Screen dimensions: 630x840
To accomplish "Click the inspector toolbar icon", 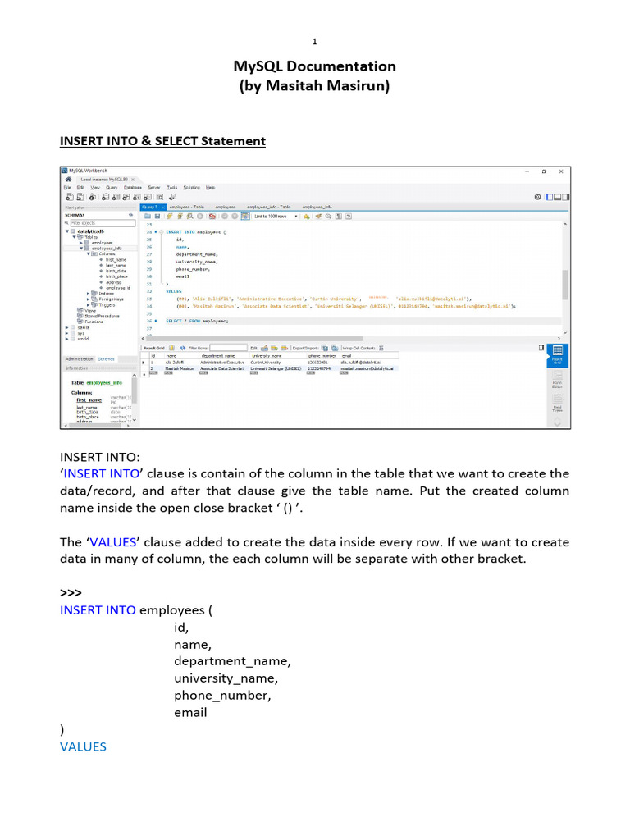I will [x=92, y=197].
